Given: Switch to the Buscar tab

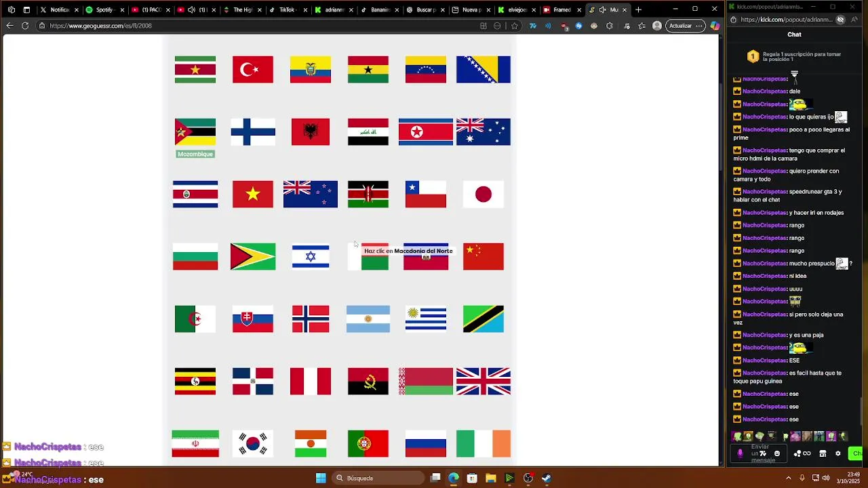Looking at the screenshot, I should click(426, 9).
